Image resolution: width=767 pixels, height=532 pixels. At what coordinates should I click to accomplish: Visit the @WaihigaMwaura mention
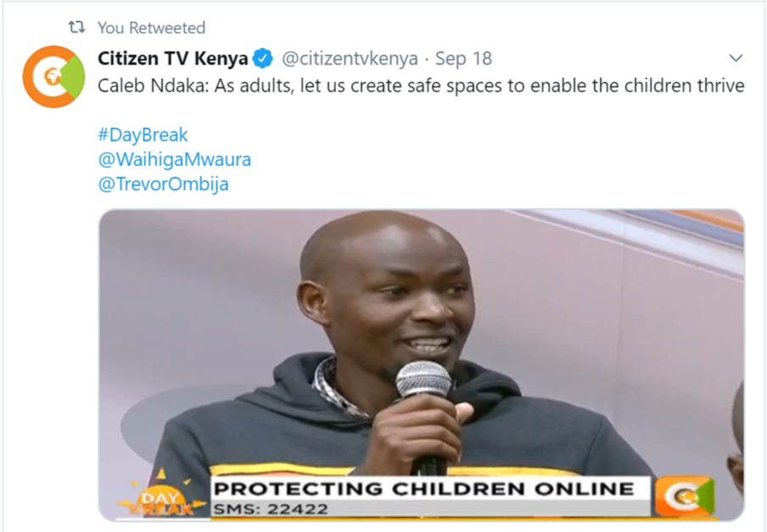pyautogui.click(x=175, y=160)
